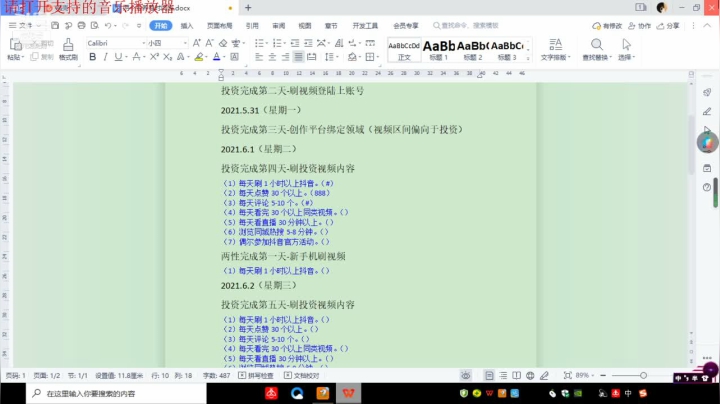Click the paste (粘贴) icon
This screenshot has height=404, width=720.
click(15, 45)
